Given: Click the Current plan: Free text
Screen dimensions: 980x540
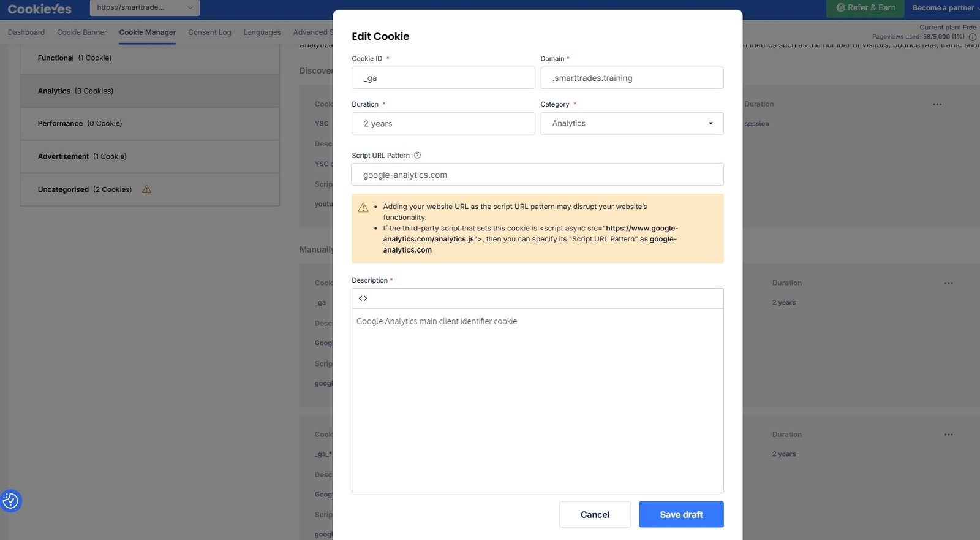Looking at the screenshot, I should pyautogui.click(x=948, y=28).
